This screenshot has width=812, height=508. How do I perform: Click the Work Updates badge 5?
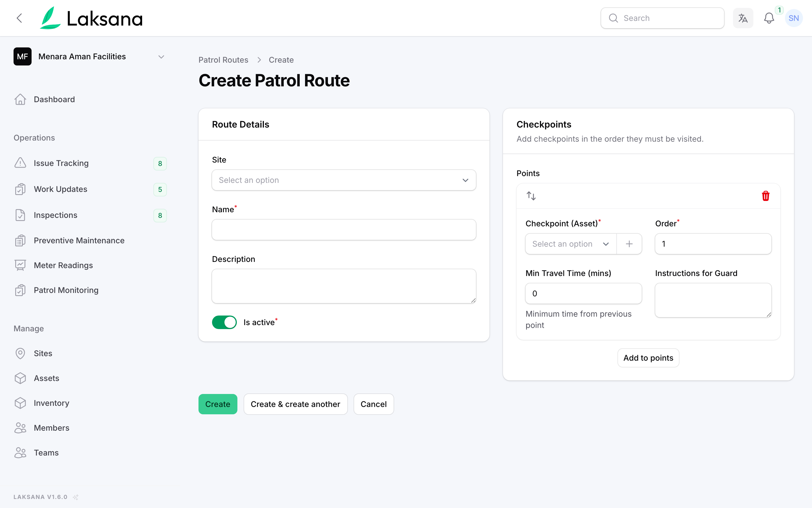[x=160, y=189]
